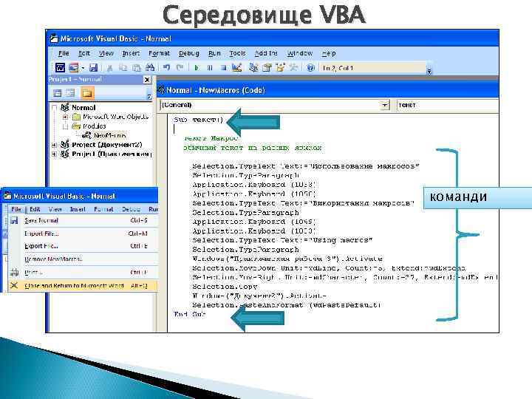Viewport: 532px width, 399px height.
Task: Click the Reset stop square icon
Action: click(223, 68)
